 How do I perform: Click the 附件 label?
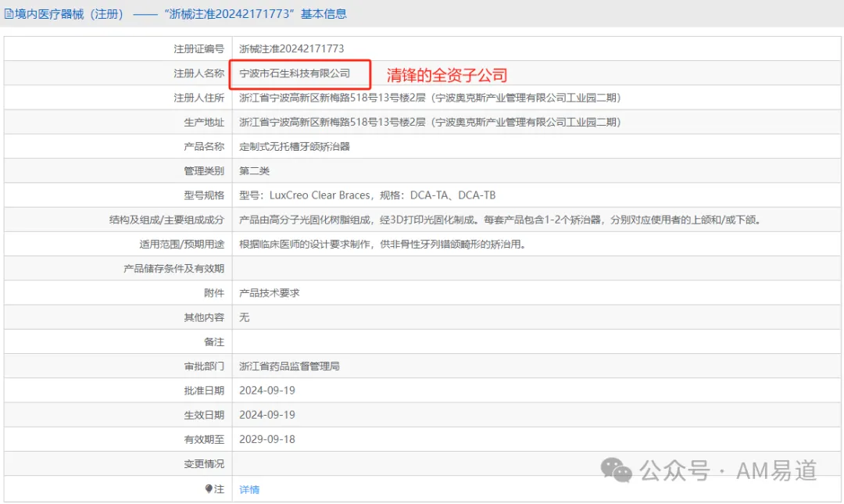tap(214, 293)
